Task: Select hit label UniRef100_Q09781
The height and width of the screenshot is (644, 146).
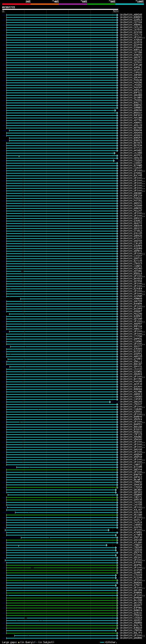Action: (131, 527)
